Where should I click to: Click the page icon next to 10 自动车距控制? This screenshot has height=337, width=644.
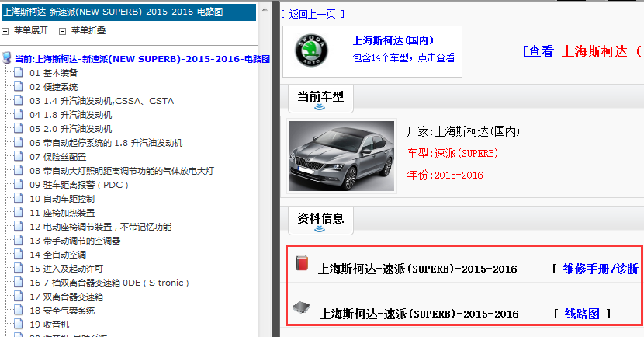pos(18,199)
